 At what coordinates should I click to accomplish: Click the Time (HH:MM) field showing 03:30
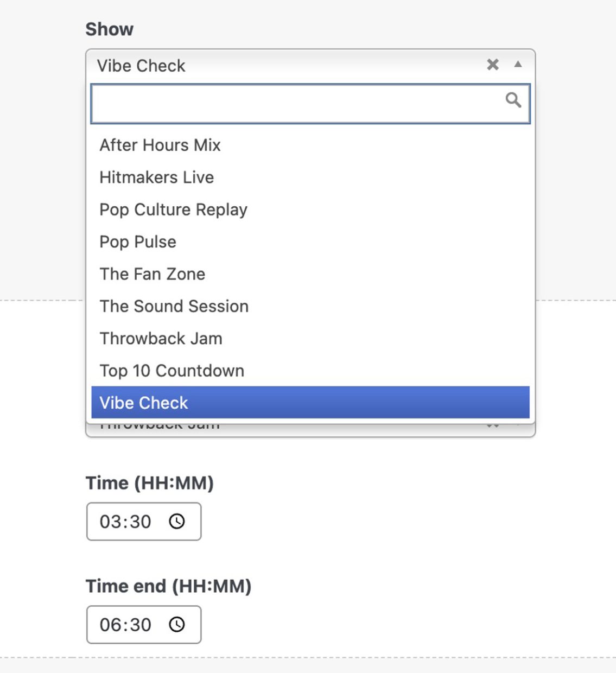pos(130,522)
